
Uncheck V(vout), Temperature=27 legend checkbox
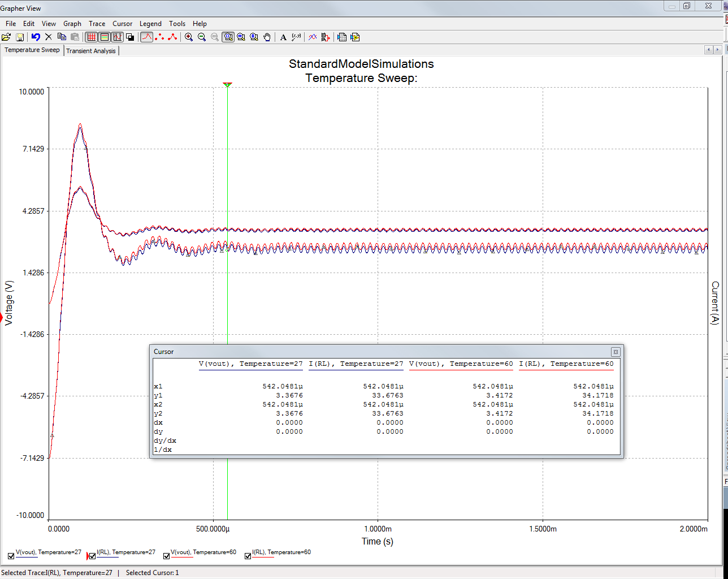(x=11, y=556)
